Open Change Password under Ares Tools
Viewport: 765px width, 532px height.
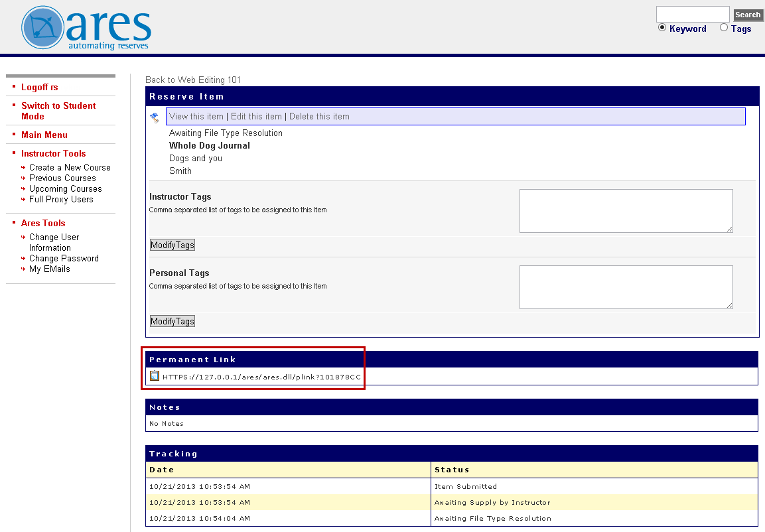[x=64, y=258]
